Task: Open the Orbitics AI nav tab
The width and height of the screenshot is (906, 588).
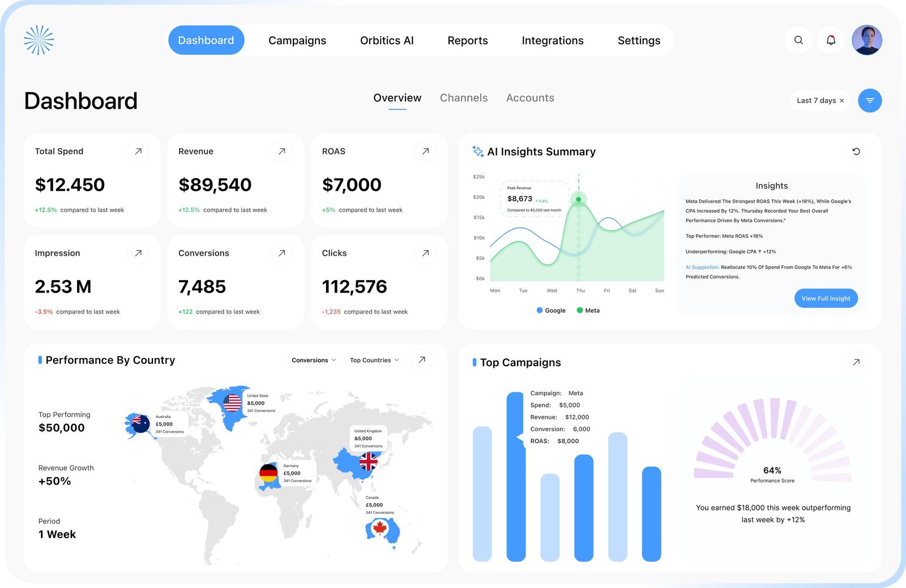Action: (387, 40)
